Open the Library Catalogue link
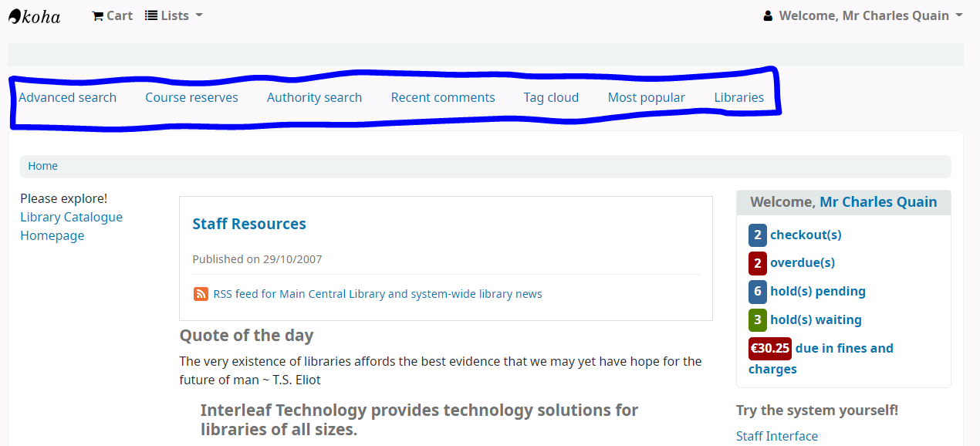 point(71,217)
